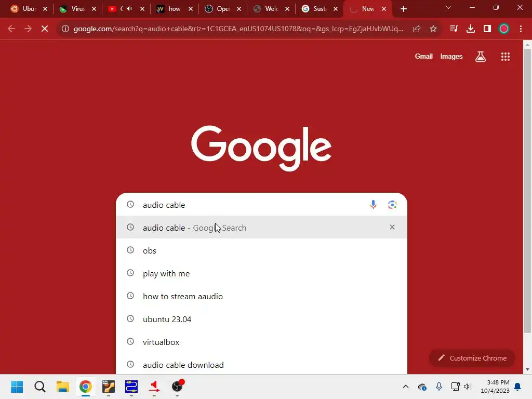The image size is (532, 399).
Task: Click the Customize Chrome button
Action: coord(472,358)
